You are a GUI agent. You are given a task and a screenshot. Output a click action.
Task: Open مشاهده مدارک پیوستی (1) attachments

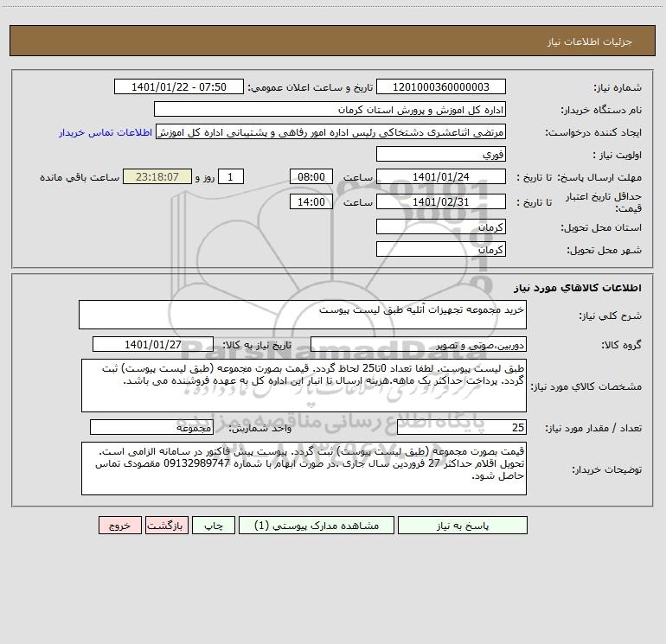[x=317, y=526]
